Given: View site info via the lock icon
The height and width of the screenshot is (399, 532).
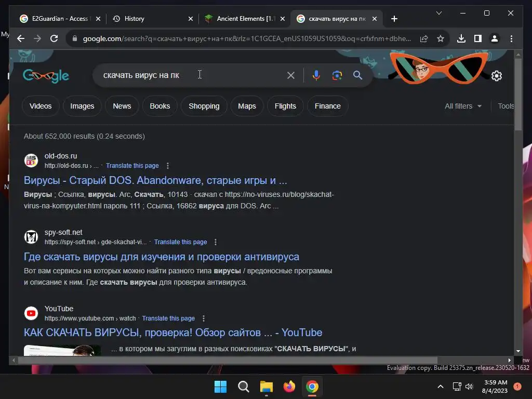Looking at the screenshot, I should coord(75,38).
